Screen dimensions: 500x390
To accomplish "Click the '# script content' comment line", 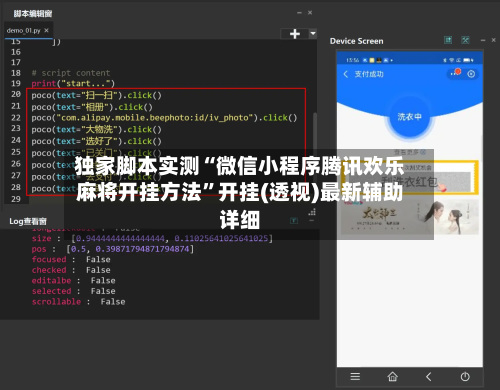I will [x=71, y=73].
